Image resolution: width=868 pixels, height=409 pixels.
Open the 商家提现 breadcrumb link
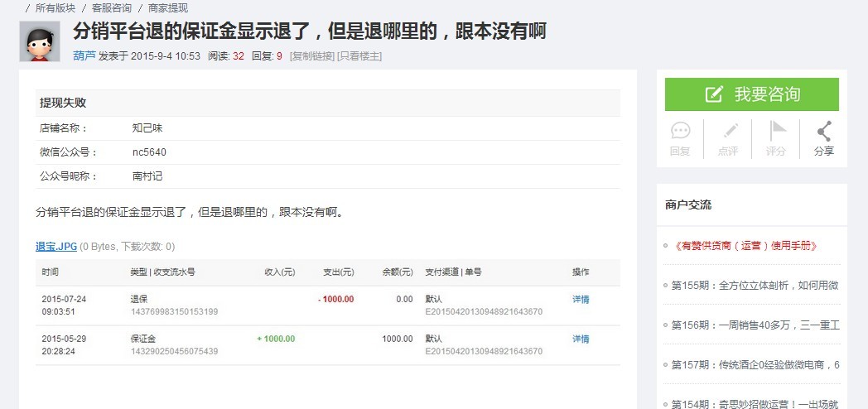pyautogui.click(x=168, y=8)
